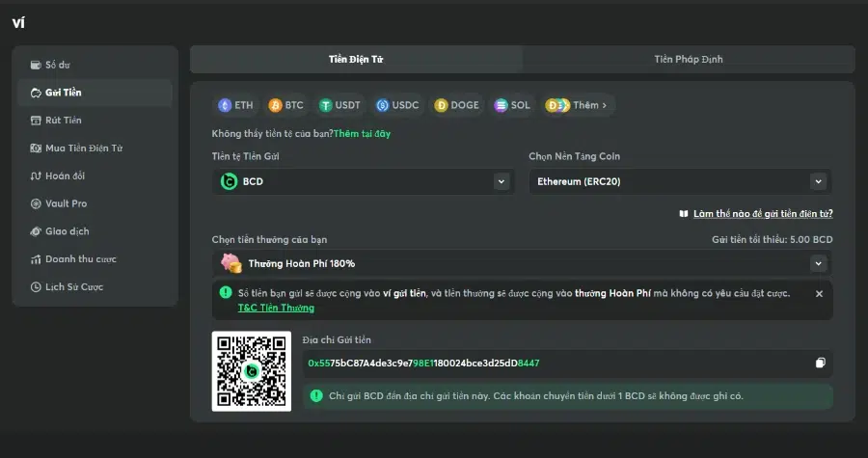Image resolution: width=868 pixels, height=458 pixels.
Task: Click the Tether logo on USDT chip
Action: click(326, 105)
